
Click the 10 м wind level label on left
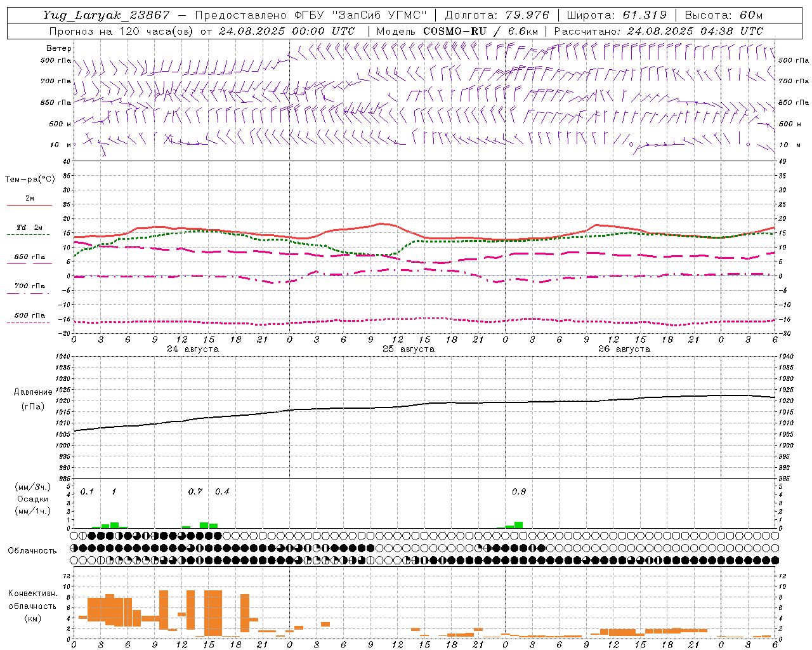[61, 145]
